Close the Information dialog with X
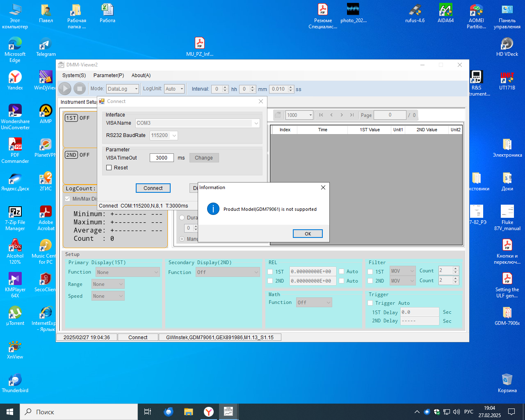 tap(323, 187)
